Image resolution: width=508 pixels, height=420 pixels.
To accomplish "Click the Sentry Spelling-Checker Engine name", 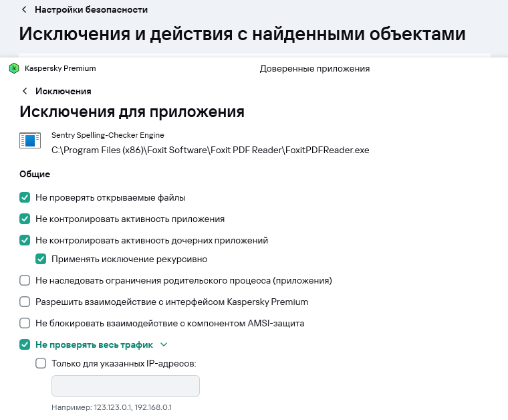I will tap(108, 135).
